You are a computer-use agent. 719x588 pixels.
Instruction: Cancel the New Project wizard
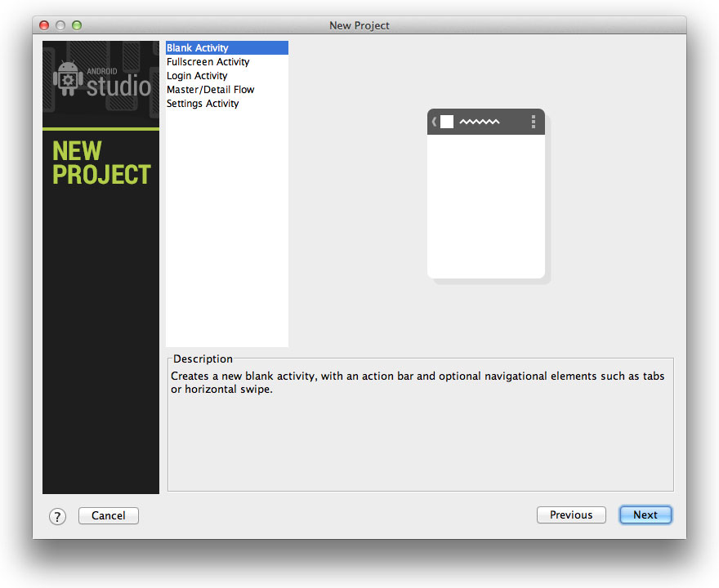tap(108, 515)
